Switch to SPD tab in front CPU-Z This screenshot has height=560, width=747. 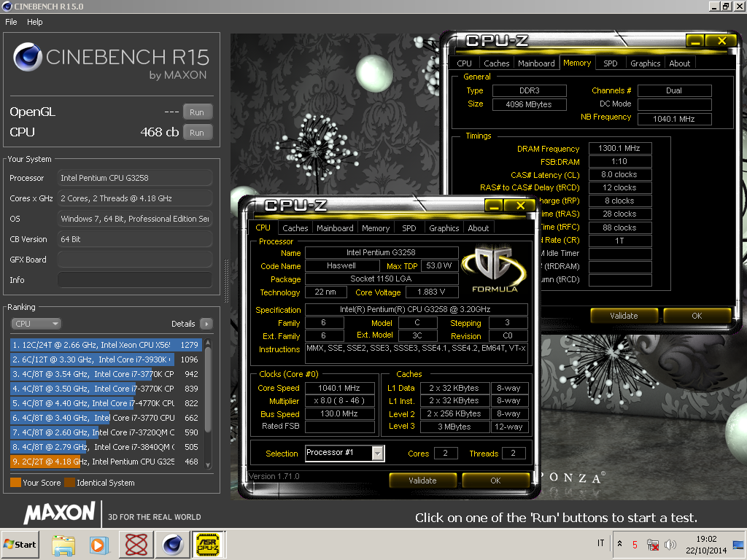tap(409, 228)
